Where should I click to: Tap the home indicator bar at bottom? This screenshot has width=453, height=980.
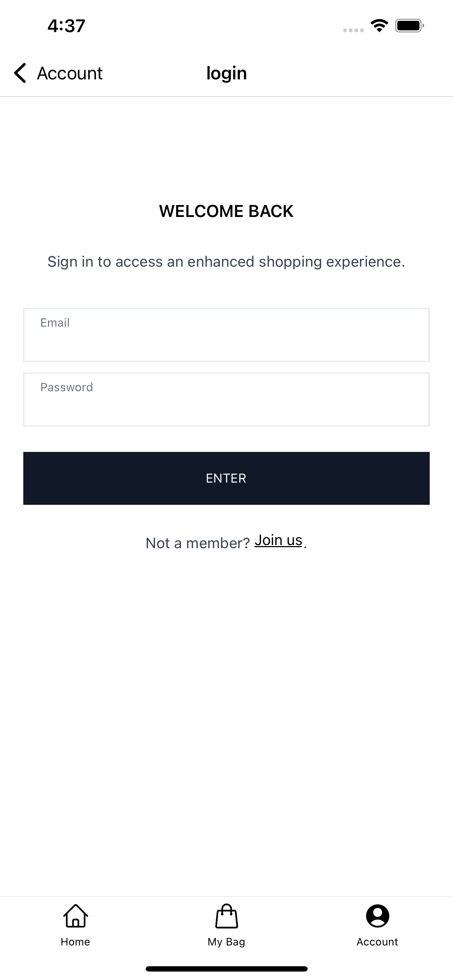coord(226,969)
